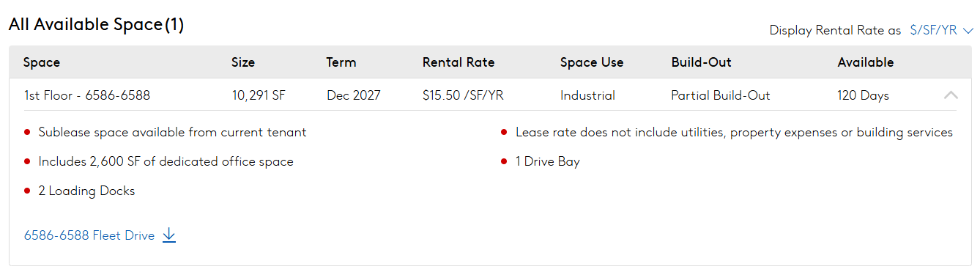980x272 pixels.
Task: Open the $/SF/YR rental rate dropdown
Action: [941, 30]
